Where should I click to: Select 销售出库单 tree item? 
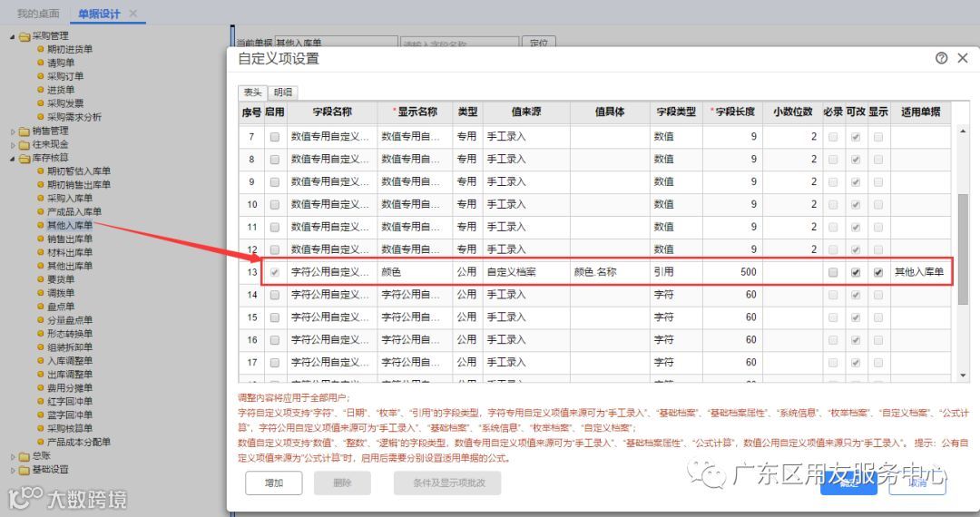69,239
